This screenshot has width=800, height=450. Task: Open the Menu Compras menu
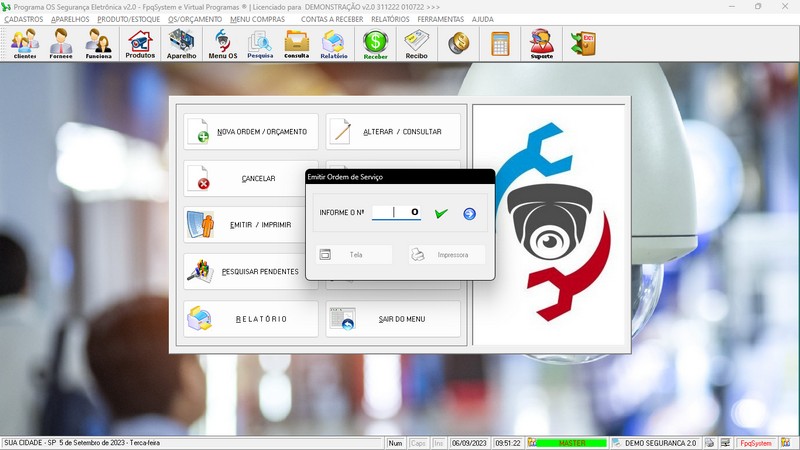tap(257, 19)
